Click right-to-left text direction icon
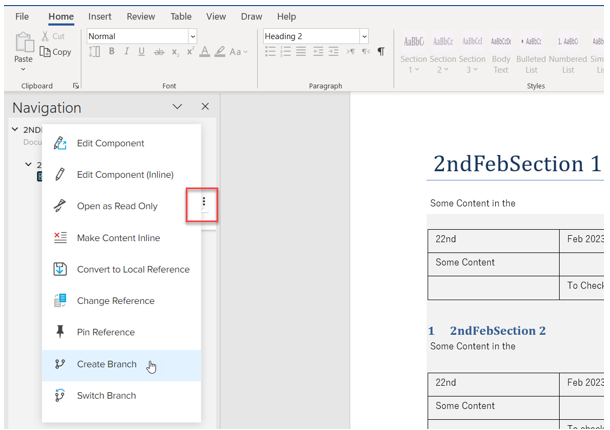Viewport: 610px width, 430px height. 366,51
